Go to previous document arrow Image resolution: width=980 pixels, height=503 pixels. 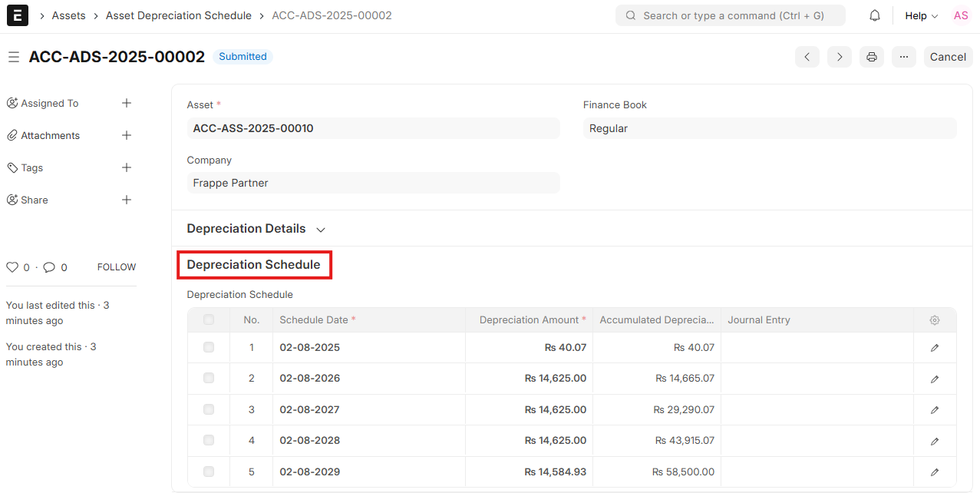(807, 57)
